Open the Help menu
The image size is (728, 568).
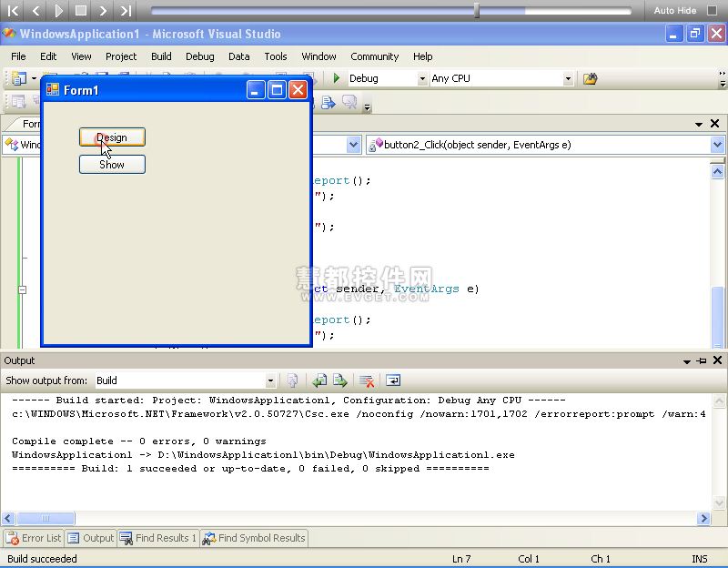423,56
